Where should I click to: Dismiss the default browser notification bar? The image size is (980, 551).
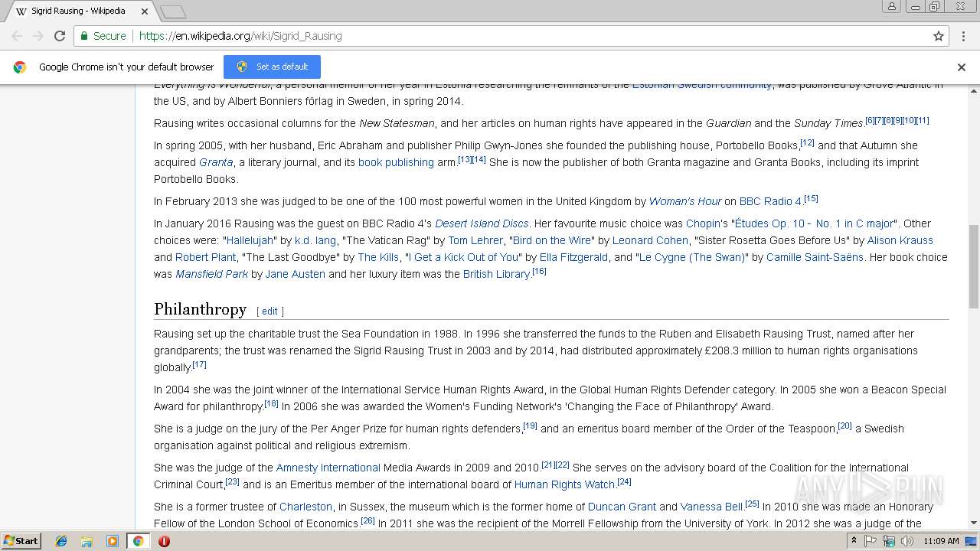click(x=962, y=67)
